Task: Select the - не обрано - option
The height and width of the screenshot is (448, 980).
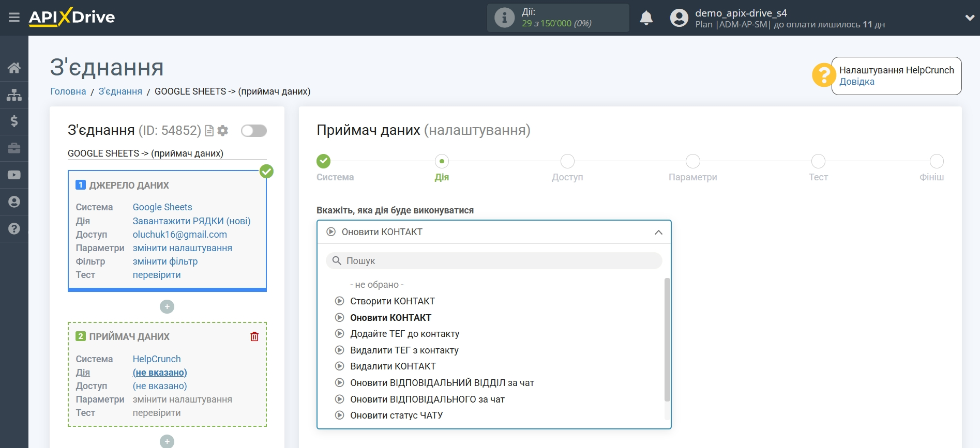Action: point(376,285)
